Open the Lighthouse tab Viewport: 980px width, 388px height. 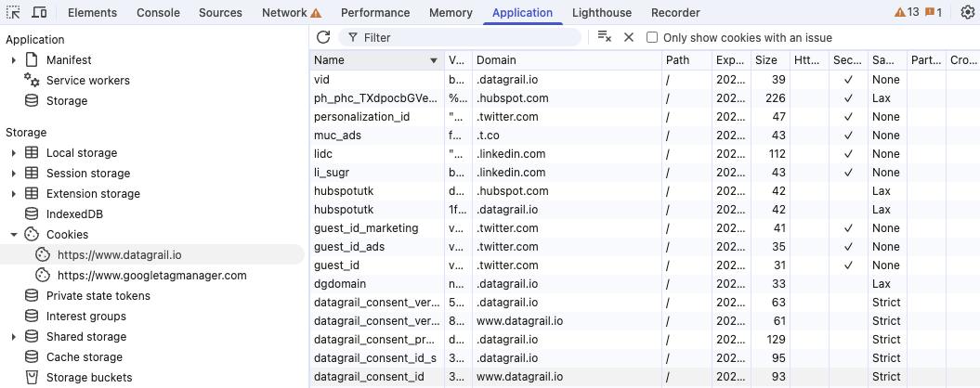coord(601,13)
